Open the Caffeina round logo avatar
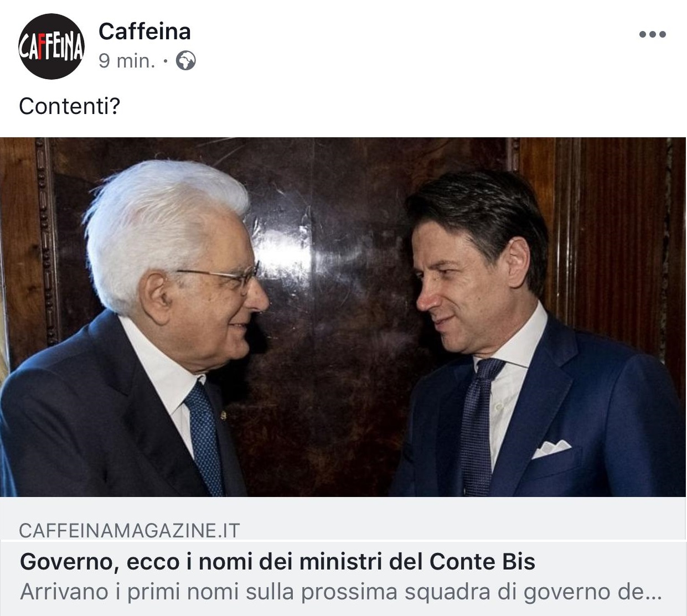 [x=51, y=46]
